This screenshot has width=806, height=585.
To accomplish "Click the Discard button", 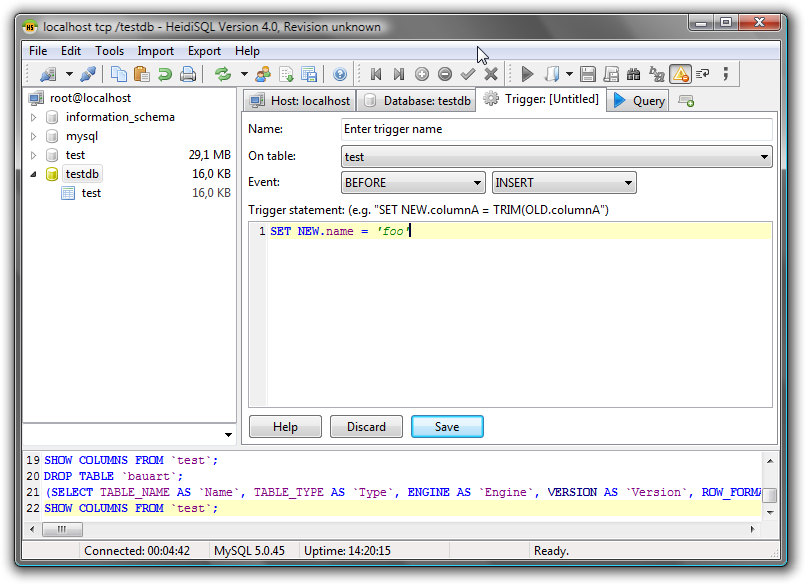I will coord(366,427).
